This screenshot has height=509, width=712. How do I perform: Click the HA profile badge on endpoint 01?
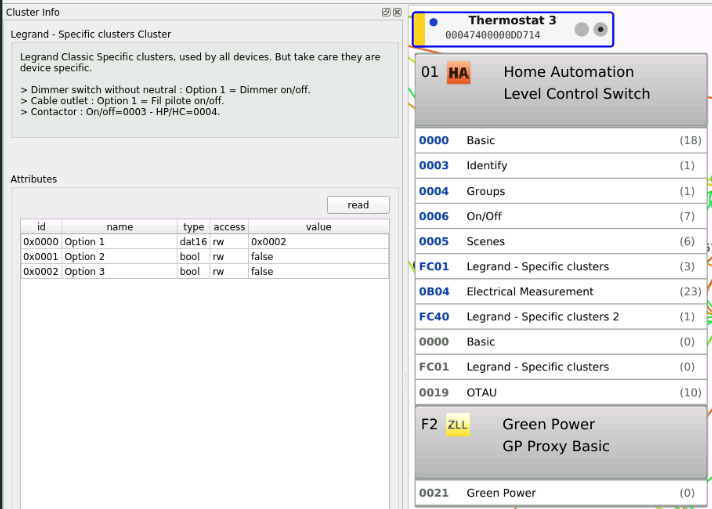(459, 73)
